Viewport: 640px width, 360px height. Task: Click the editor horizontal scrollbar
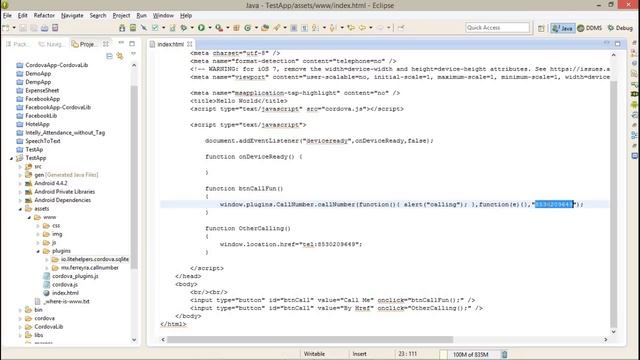[310, 340]
